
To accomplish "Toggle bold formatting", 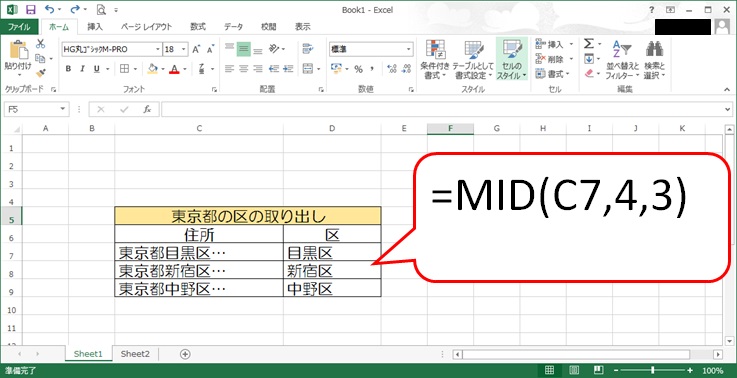I will 68,69.
